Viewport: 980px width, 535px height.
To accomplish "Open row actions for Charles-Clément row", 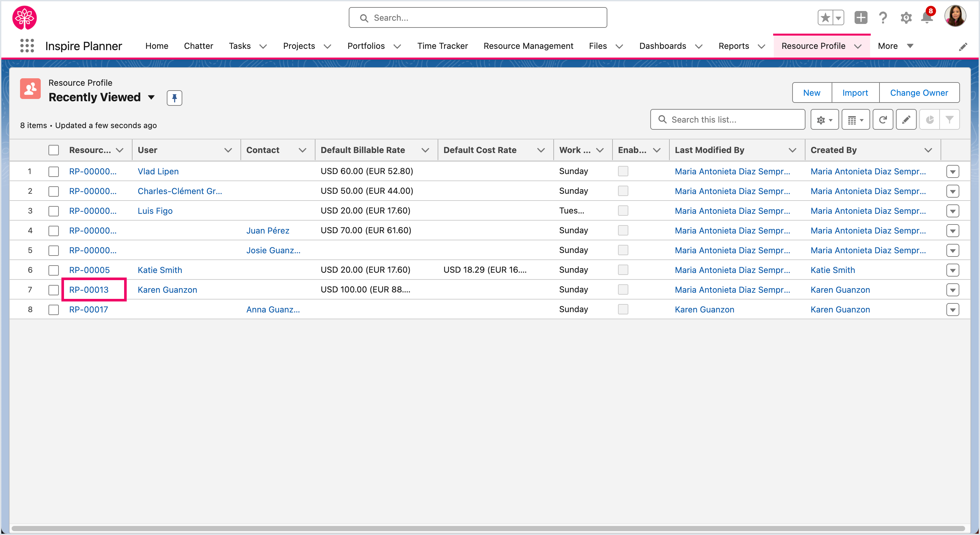I will 953,191.
